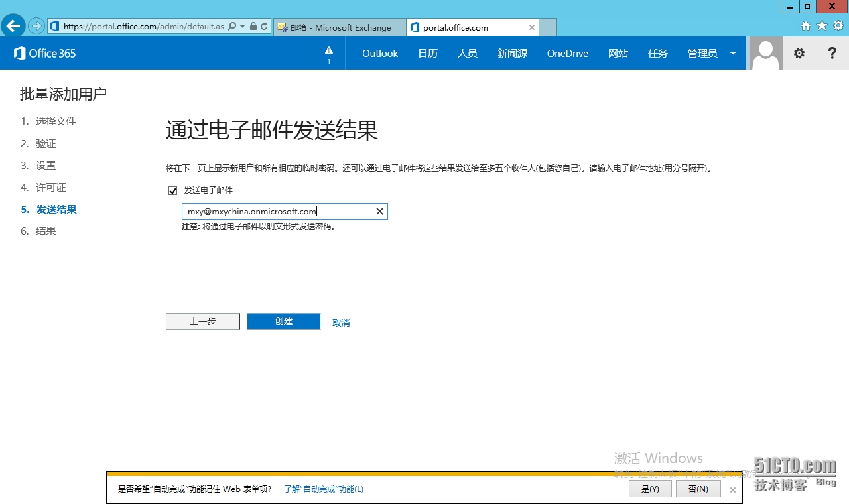Click the search magnifier in the address bar
Screen dimensions: 849x504
pyautogui.click(x=232, y=27)
